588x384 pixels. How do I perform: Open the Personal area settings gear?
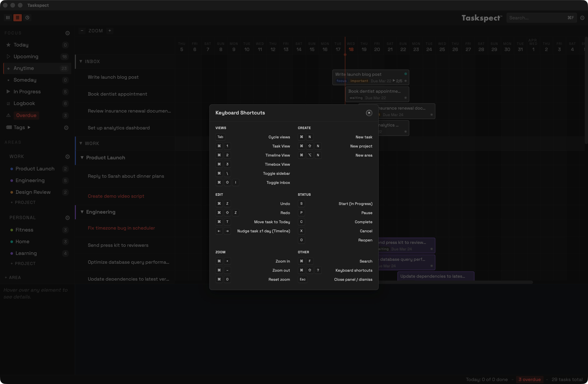(67, 218)
